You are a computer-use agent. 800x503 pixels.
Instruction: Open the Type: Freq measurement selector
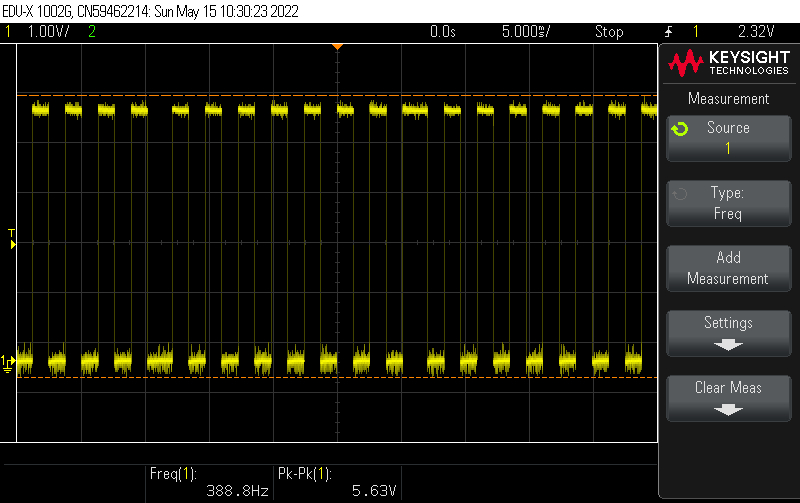coord(728,203)
